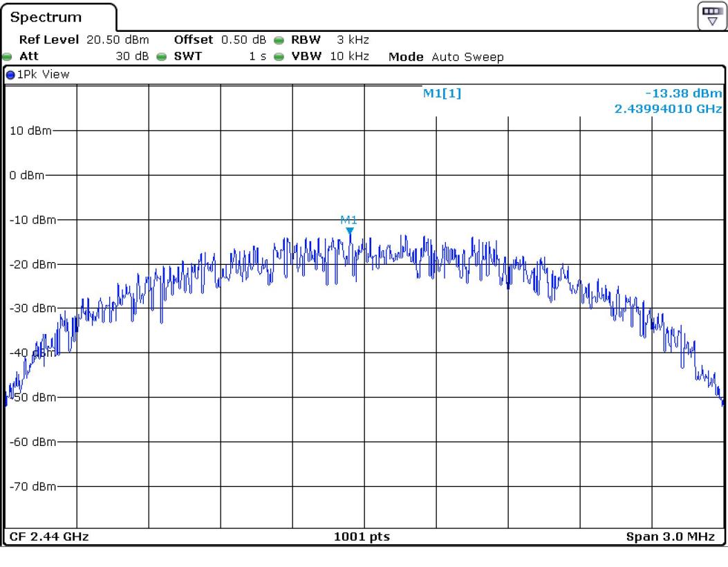Open the toolbar dropdown icon at top right
The height and width of the screenshot is (567, 728).
coord(711,17)
